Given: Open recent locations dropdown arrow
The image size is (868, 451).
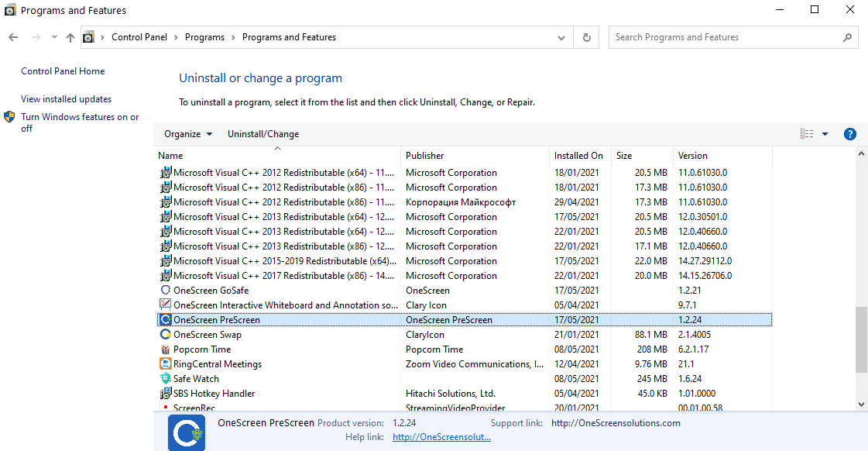Looking at the screenshot, I should coord(54,37).
